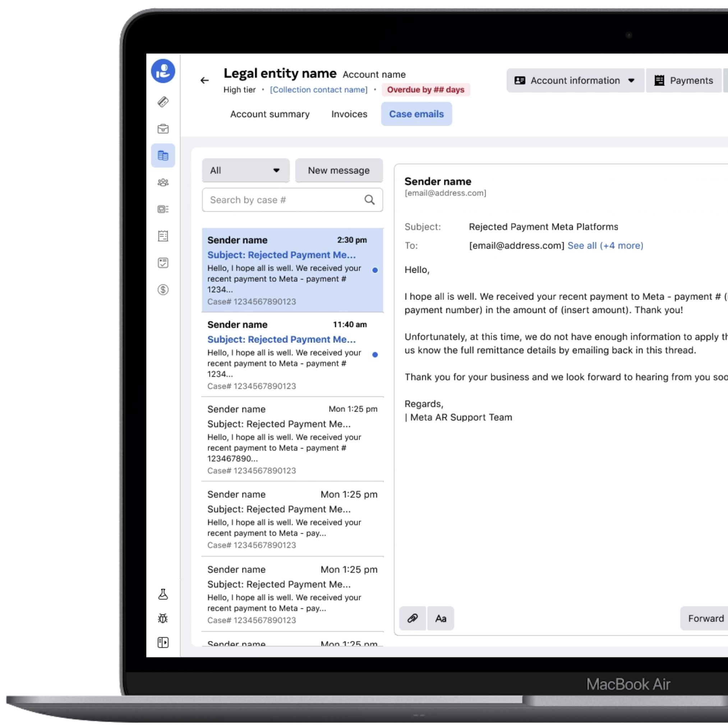
Task: Open text formatting with the Aa icon
Action: (x=441, y=618)
